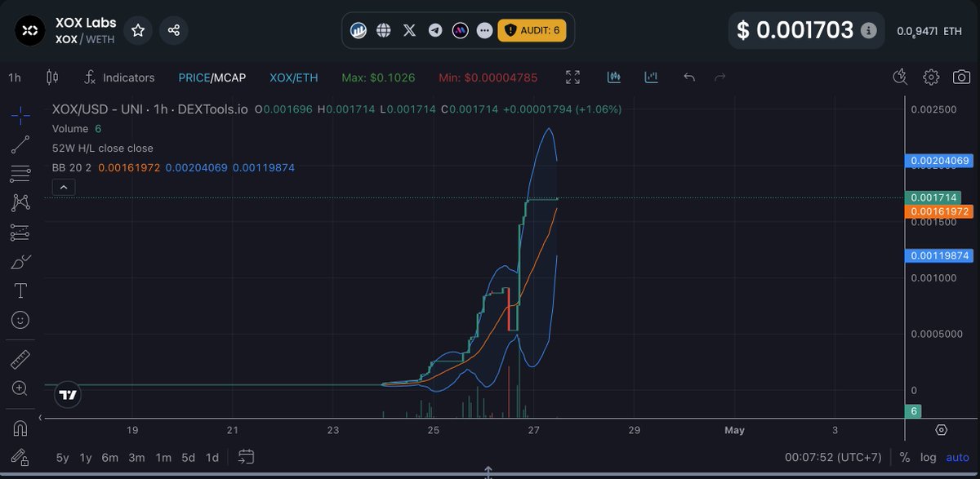Open the emoji icons tool

[x=21, y=320]
